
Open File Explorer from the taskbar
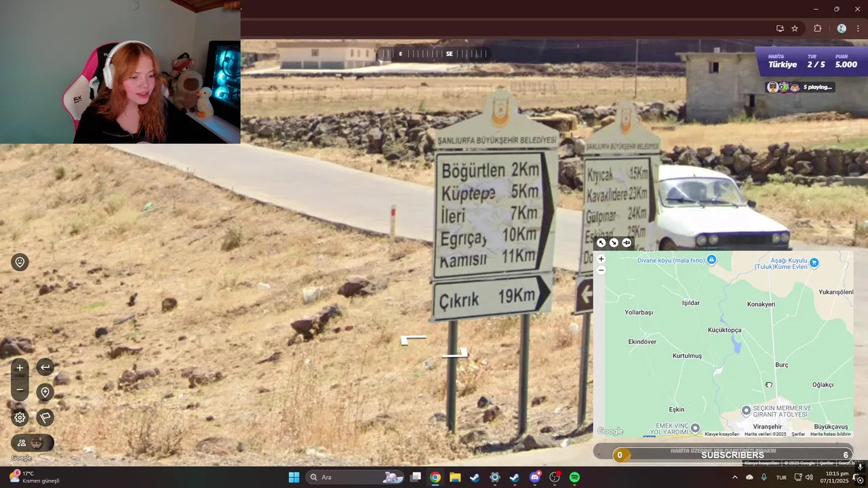[x=455, y=477]
